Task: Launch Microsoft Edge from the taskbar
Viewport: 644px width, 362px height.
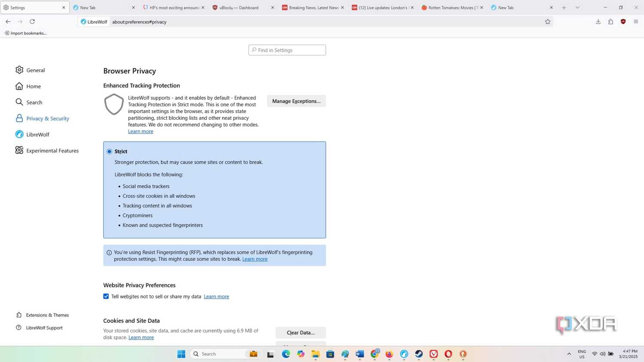Action: 286,354
